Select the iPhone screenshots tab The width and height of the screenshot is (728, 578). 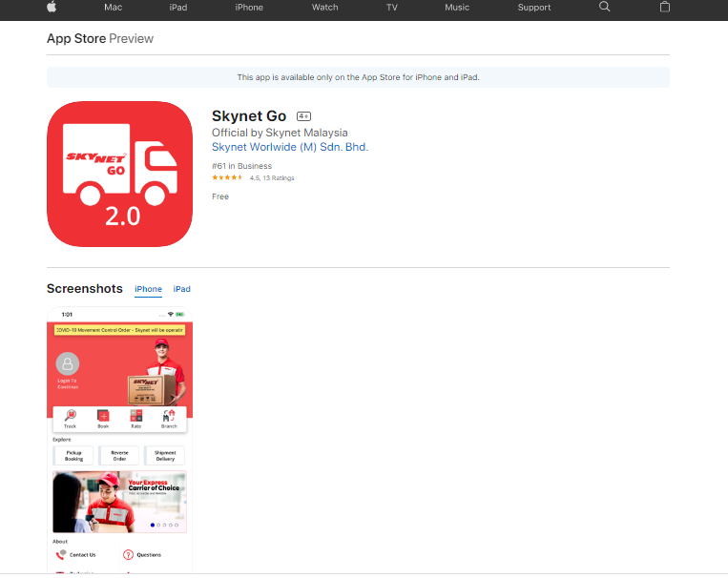click(148, 289)
